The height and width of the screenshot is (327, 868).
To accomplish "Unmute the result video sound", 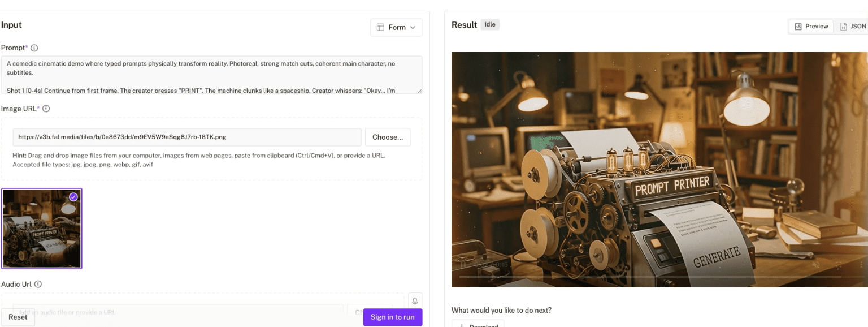I will [x=815, y=264].
